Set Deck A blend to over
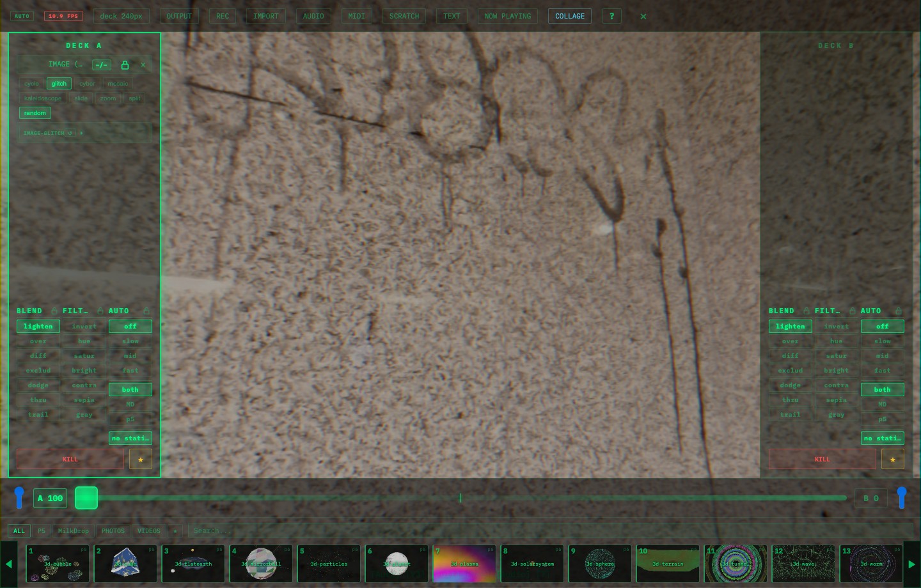 tap(38, 341)
